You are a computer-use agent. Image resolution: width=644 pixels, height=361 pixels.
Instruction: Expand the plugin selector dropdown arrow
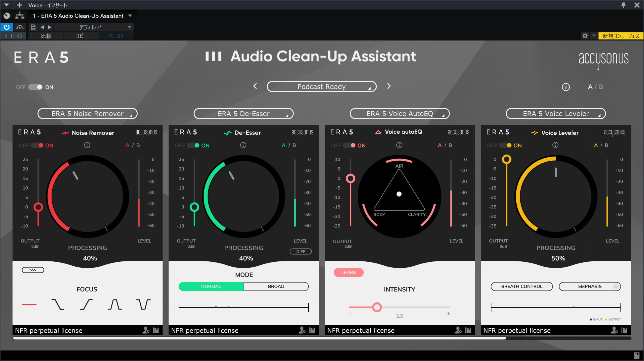pyautogui.click(x=130, y=16)
